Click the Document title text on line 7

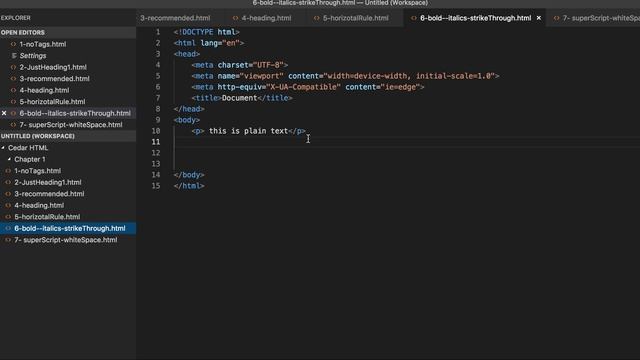coord(240,98)
